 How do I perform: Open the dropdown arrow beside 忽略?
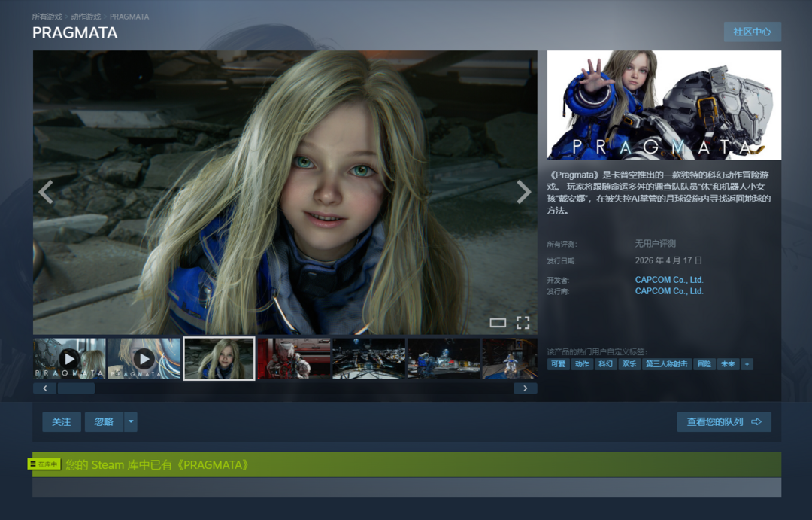click(132, 422)
